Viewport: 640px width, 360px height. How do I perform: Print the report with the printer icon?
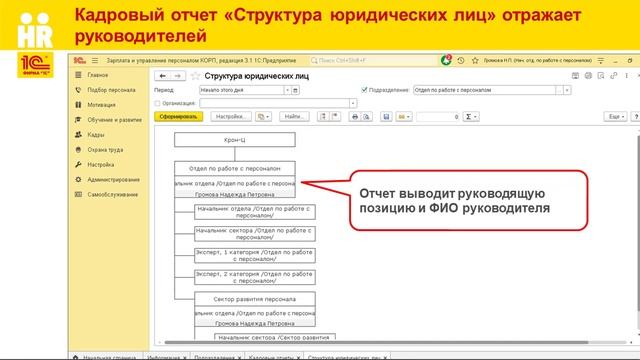pos(355,117)
